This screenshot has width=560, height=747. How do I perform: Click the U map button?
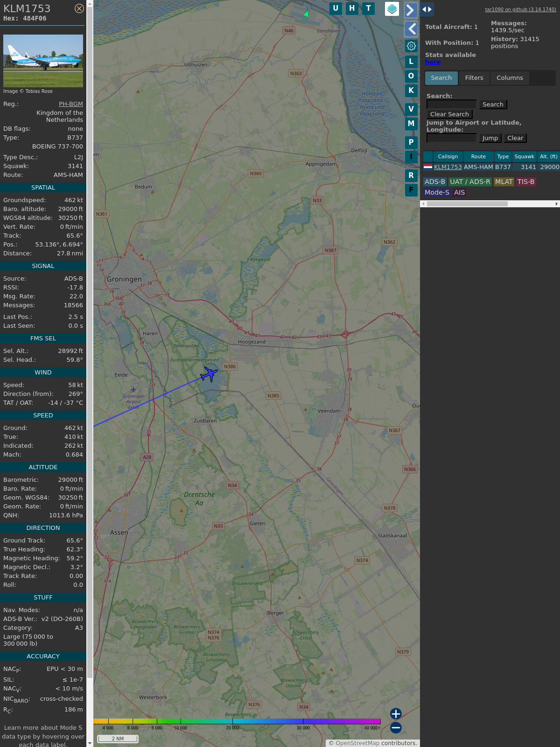point(336,8)
